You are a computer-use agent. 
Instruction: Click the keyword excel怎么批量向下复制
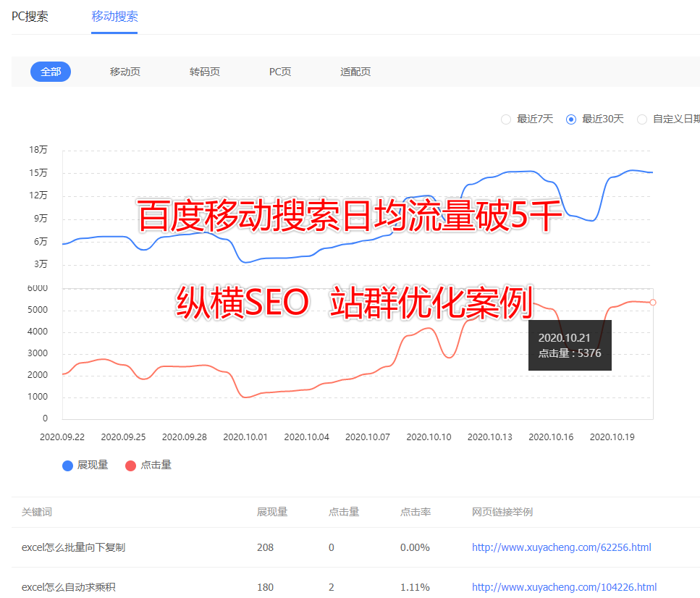[x=73, y=547]
